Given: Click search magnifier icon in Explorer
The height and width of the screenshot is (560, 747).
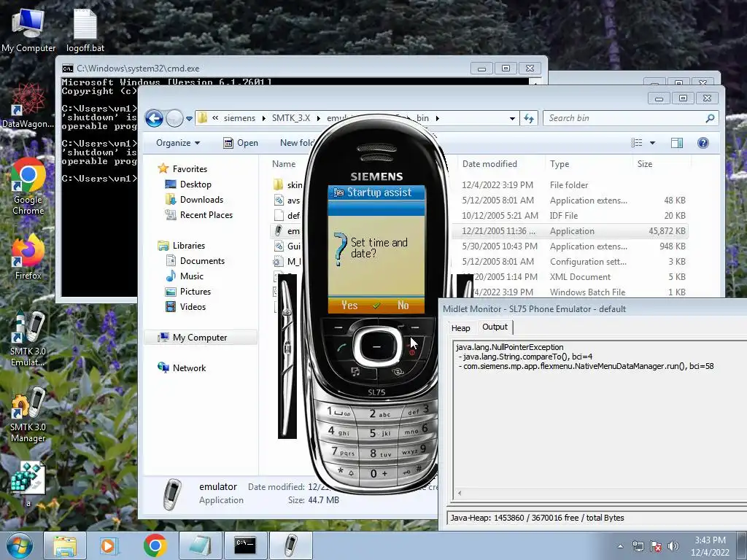Looking at the screenshot, I should point(710,118).
